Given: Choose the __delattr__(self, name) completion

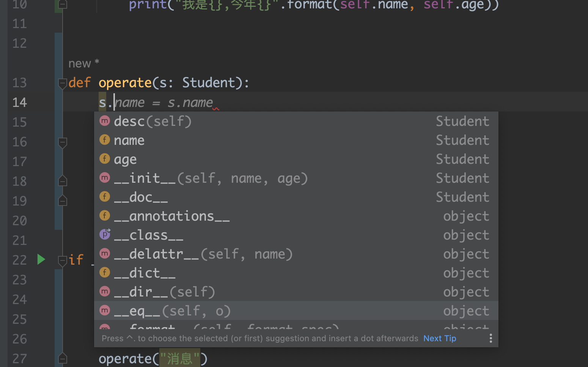Looking at the screenshot, I should point(203,254).
